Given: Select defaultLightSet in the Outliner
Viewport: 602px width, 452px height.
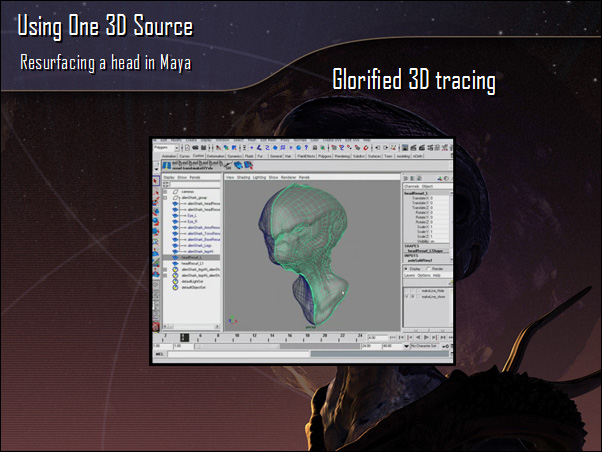Looking at the screenshot, I should tap(192, 281).
